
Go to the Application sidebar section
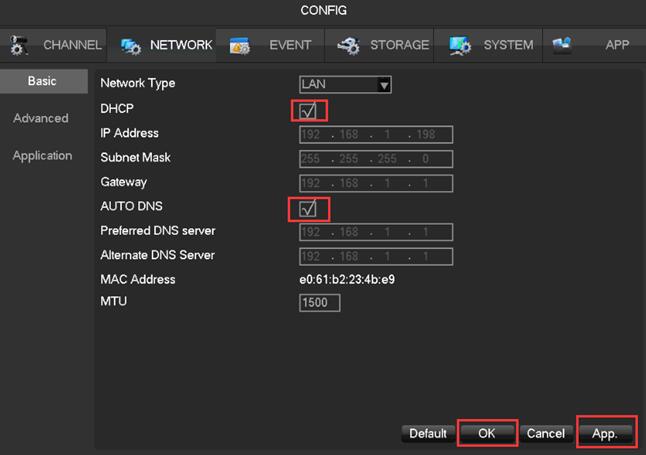42,155
